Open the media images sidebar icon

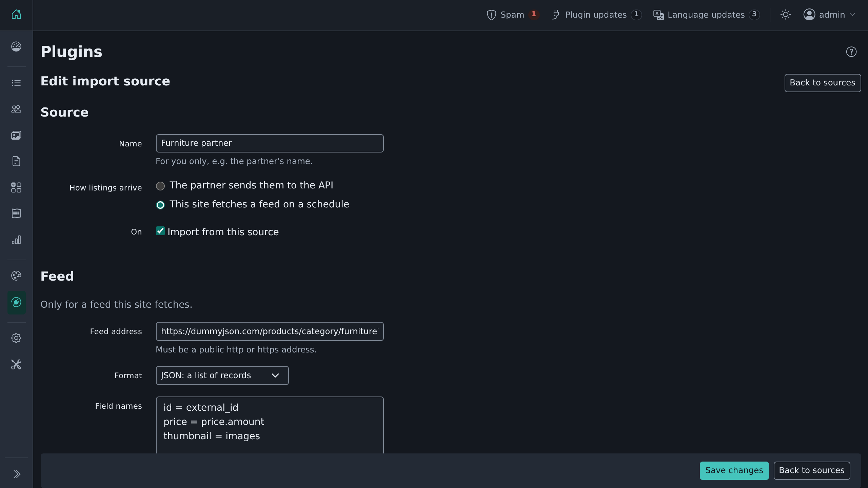coord(16,135)
